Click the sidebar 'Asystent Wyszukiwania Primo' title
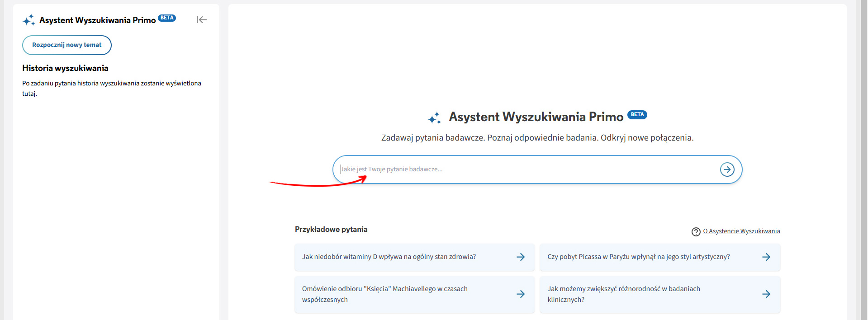Image resolution: width=868 pixels, height=320 pixels. pos(97,20)
